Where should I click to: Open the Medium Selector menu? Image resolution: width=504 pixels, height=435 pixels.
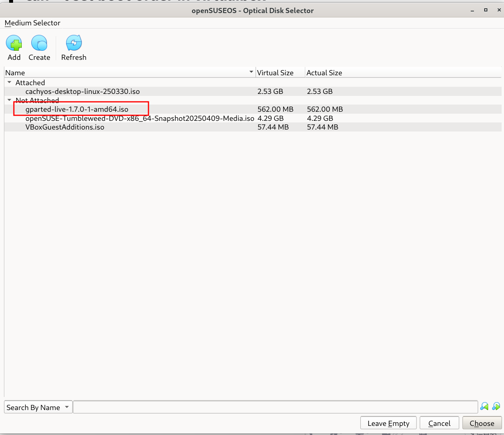pyautogui.click(x=32, y=23)
